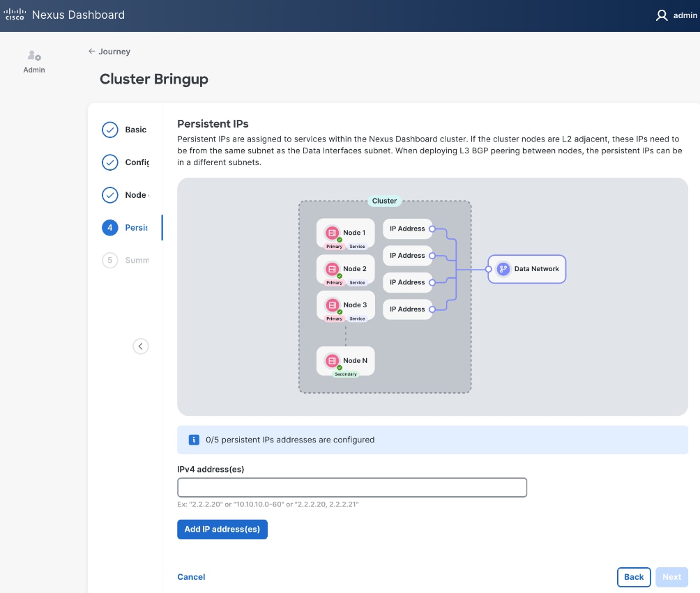Click the Cisco logo icon
The image size is (700, 593).
(x=15, y=15)
